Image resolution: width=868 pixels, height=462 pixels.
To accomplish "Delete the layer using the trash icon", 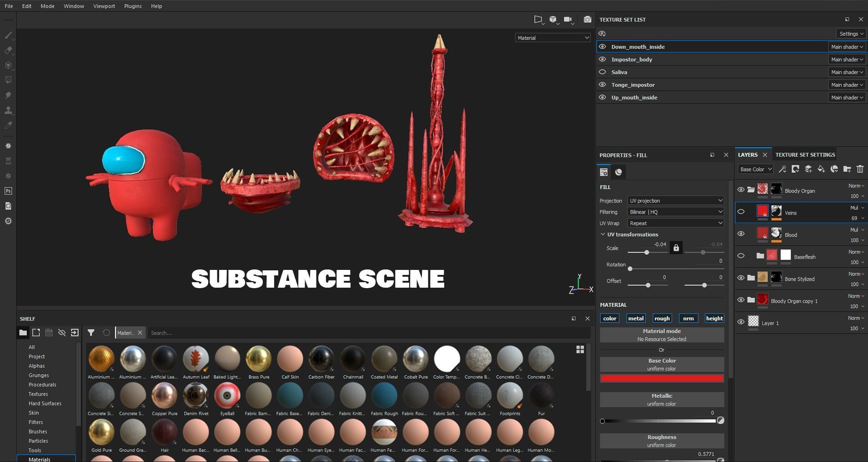I will pos(860,169).
